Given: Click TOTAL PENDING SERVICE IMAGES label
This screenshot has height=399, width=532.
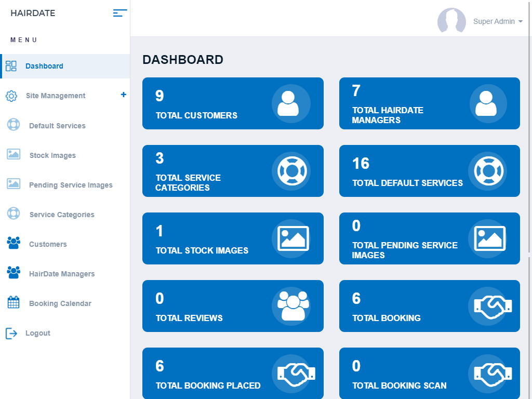Looking at the screenshot, I should pyautogui.click(x=405, y=250).
